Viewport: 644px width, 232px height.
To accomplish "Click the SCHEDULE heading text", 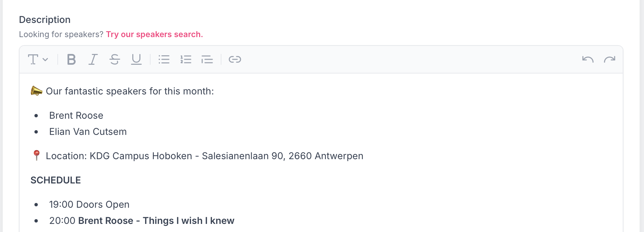I will tap(56, 180).
